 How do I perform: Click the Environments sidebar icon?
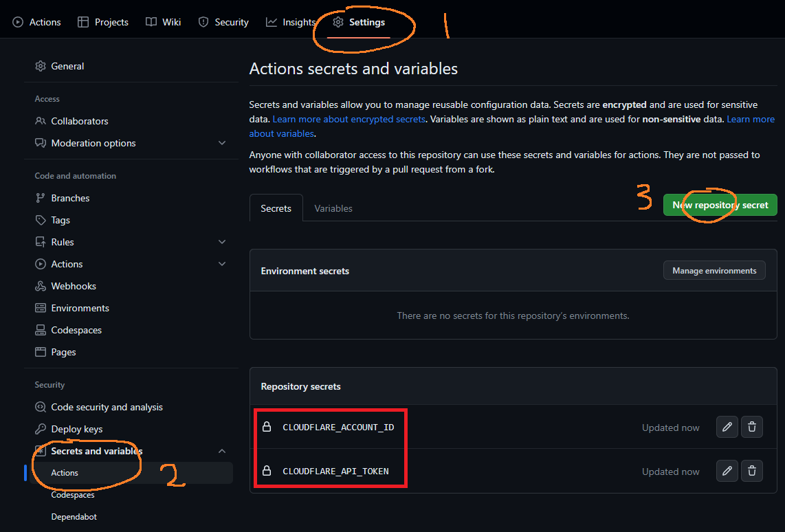click(41, 308)
